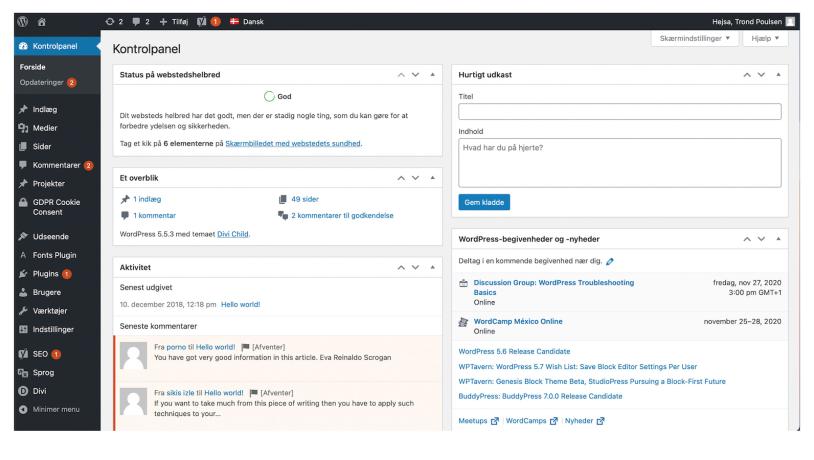Click the Tilføj plus item
Image resolution: width=814 pixels, height=460 pixels.
174,22
